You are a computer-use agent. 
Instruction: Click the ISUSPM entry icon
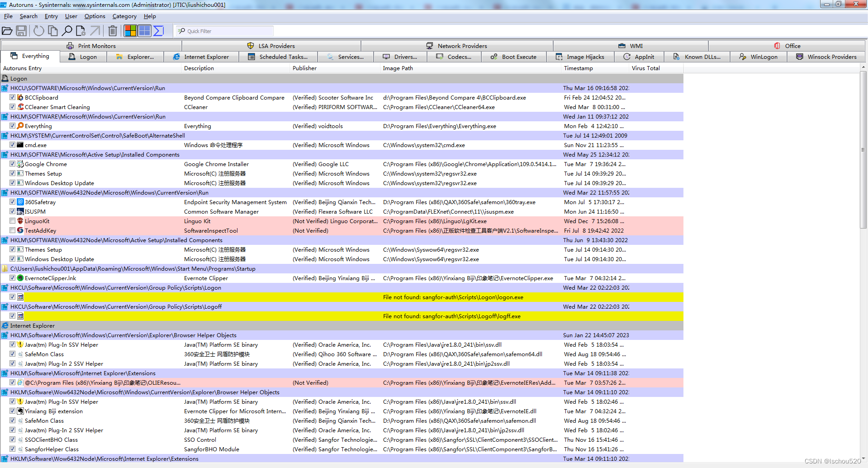20,211
